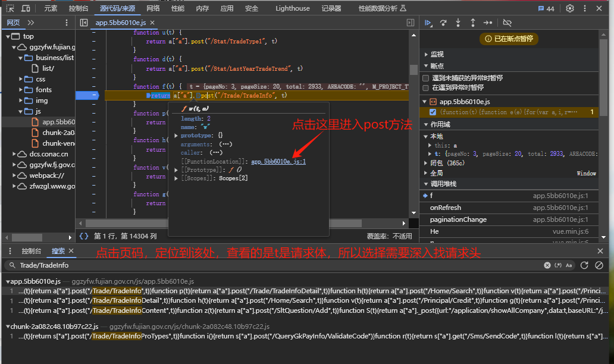The width and height of the screenshot is (614, 364).
Task: Refresh the search results
Action: pyautogui.click(x=584, y=265)
